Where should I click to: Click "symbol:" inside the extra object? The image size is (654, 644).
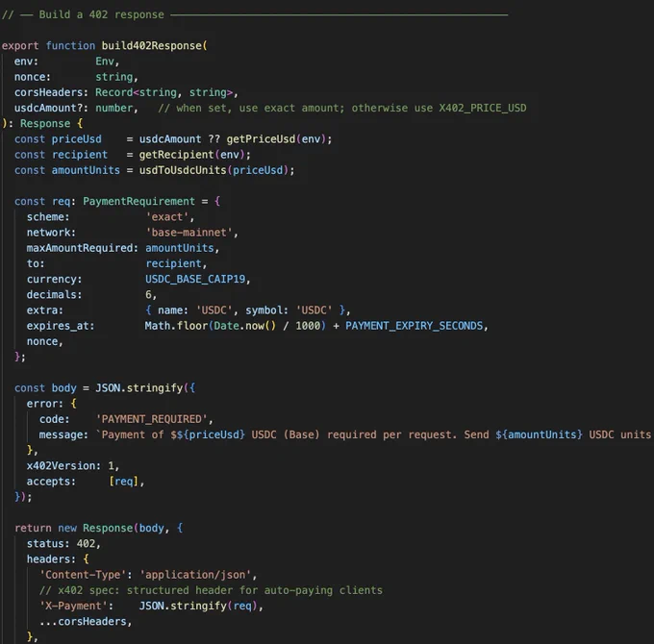coord(267,310)
